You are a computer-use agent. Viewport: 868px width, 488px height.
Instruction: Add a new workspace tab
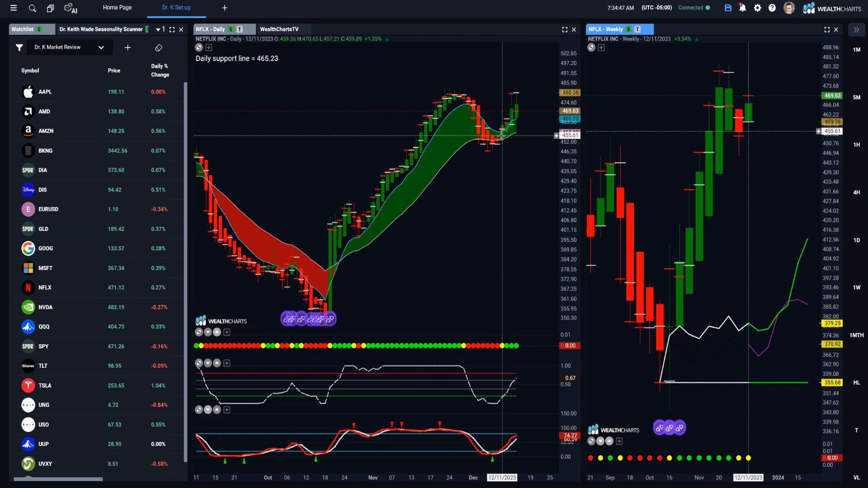pos(225,8)
